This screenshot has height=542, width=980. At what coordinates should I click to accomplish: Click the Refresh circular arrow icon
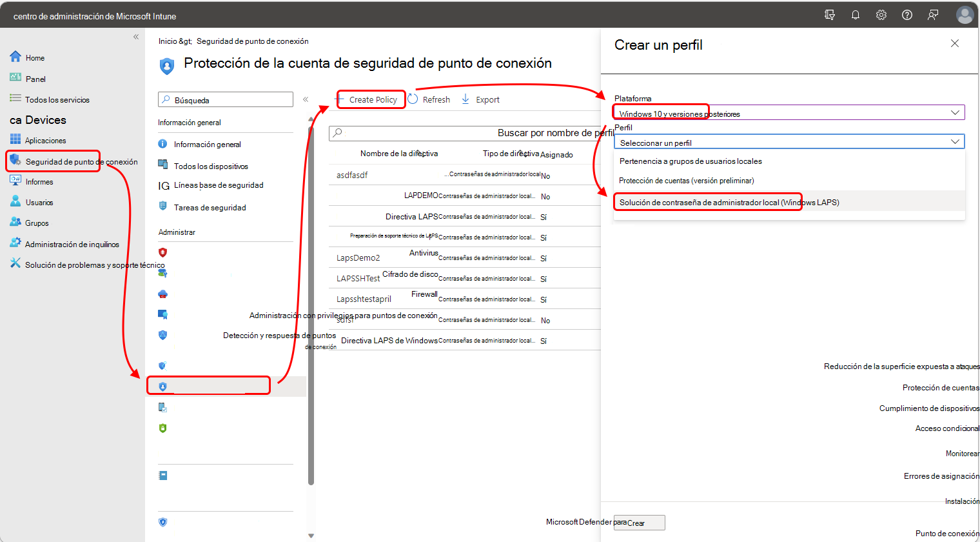pyautogui.click(x=413, y=99)
